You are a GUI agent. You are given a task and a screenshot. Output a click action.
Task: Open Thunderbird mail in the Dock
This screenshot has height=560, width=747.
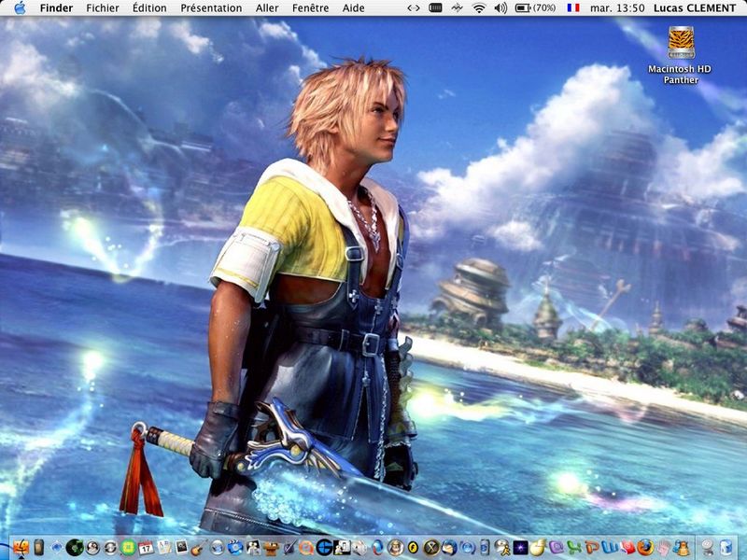(449, 548)
